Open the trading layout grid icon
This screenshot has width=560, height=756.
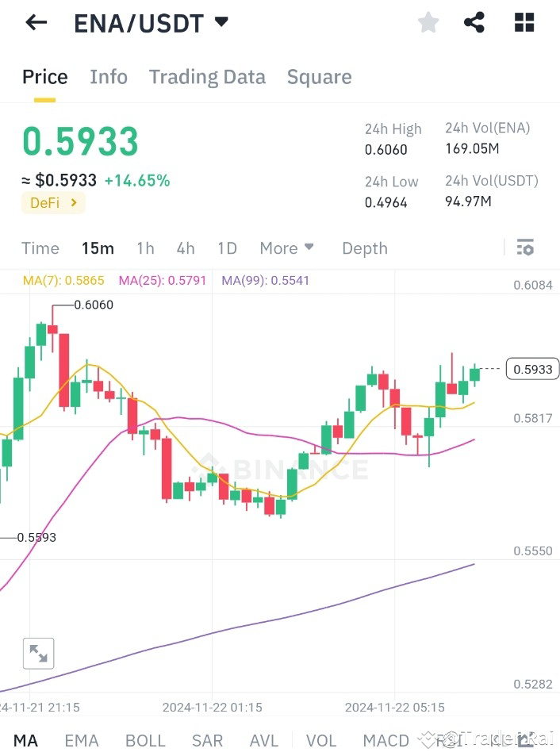point(524,21)
